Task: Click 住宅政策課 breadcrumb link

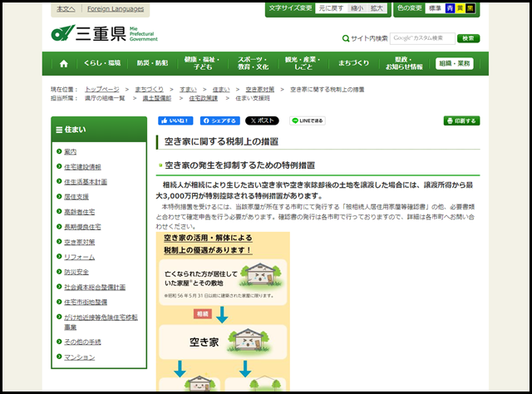Action: click(203, 98)
